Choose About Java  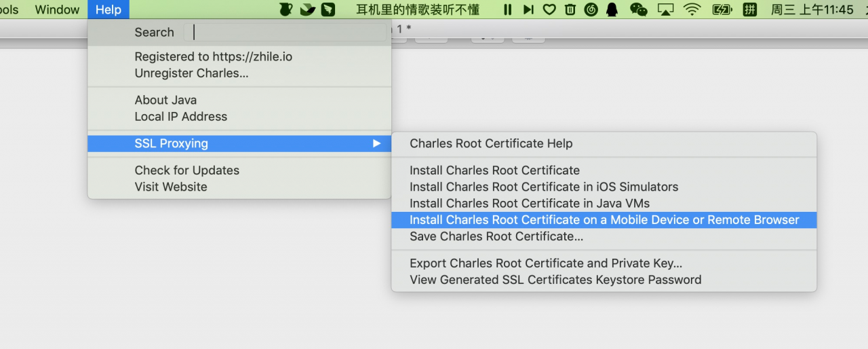point(239,100)
